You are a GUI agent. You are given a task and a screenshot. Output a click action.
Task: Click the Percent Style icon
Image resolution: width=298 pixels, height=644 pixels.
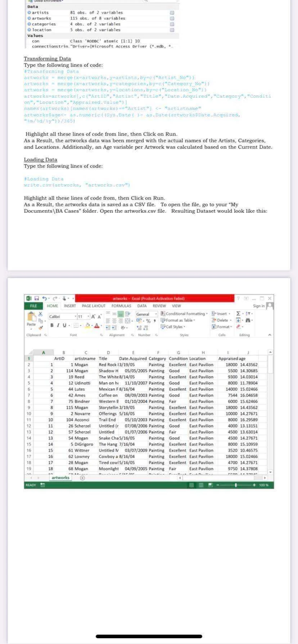coord(148,321)
